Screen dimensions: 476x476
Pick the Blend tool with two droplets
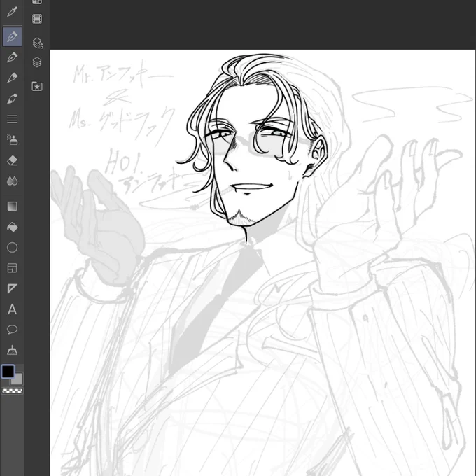click(x=12, y=181)
